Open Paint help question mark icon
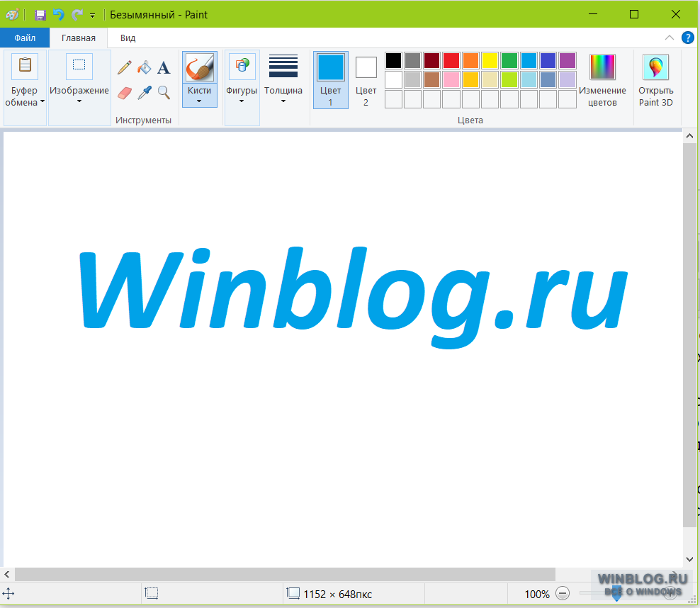This screenshot has width=700, height=608. pos(687,38)
